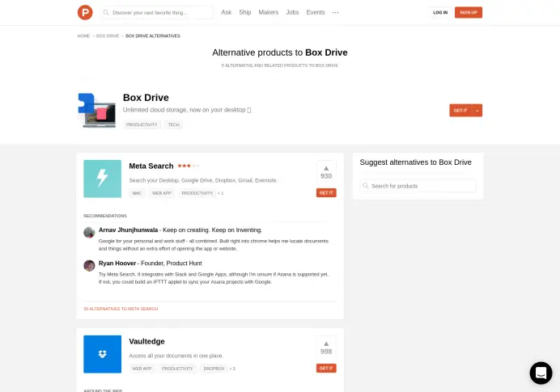Viewport: 560px width, 392px height.
Task: Select 'Access all your documents in one place' text
Action: pyautogui.click(x=176, y=356)
